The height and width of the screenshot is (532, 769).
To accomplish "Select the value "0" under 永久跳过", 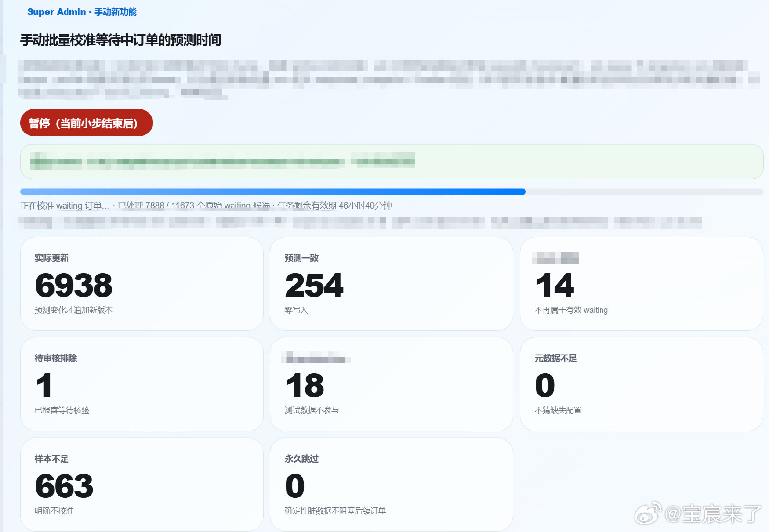I will (x=295, y=486).
